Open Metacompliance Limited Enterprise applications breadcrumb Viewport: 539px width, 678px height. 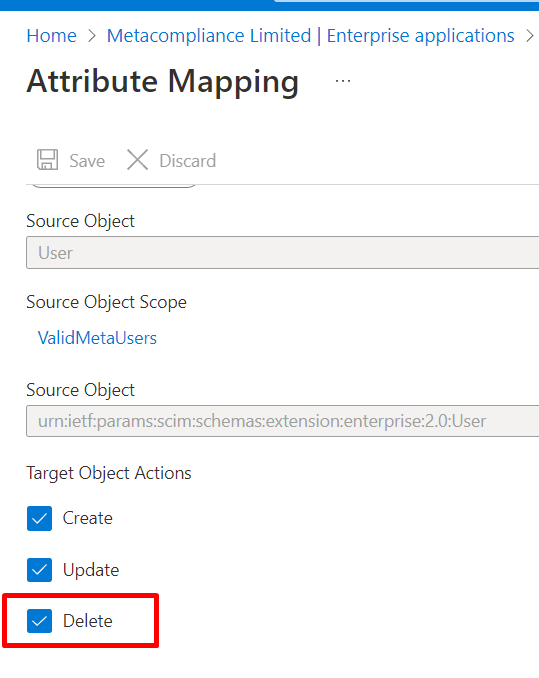310,35
